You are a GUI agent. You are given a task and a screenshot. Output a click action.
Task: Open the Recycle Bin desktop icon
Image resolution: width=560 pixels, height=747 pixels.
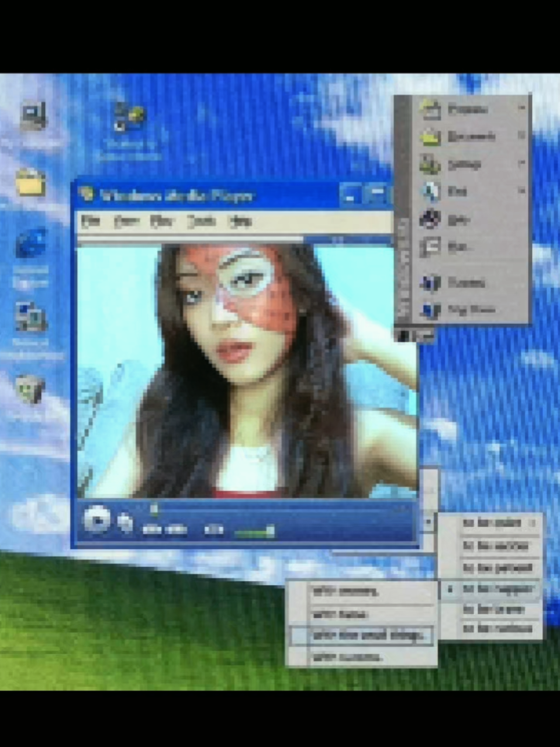coord(29,389)
